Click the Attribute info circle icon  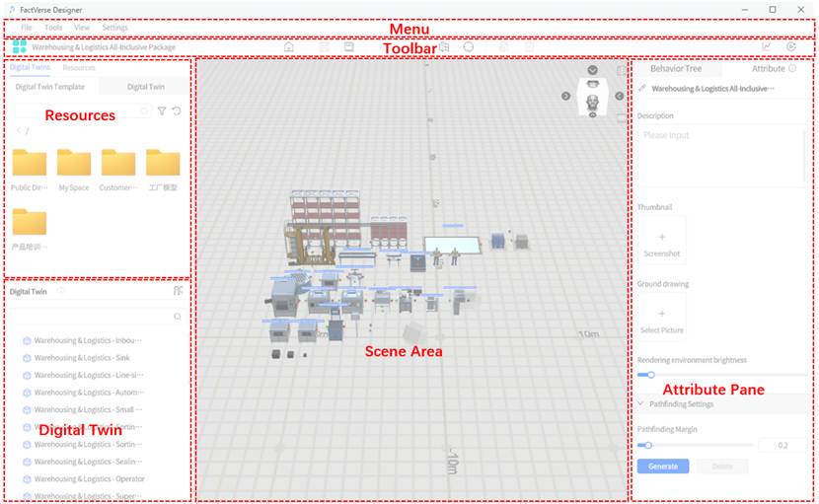pos(793,69)
